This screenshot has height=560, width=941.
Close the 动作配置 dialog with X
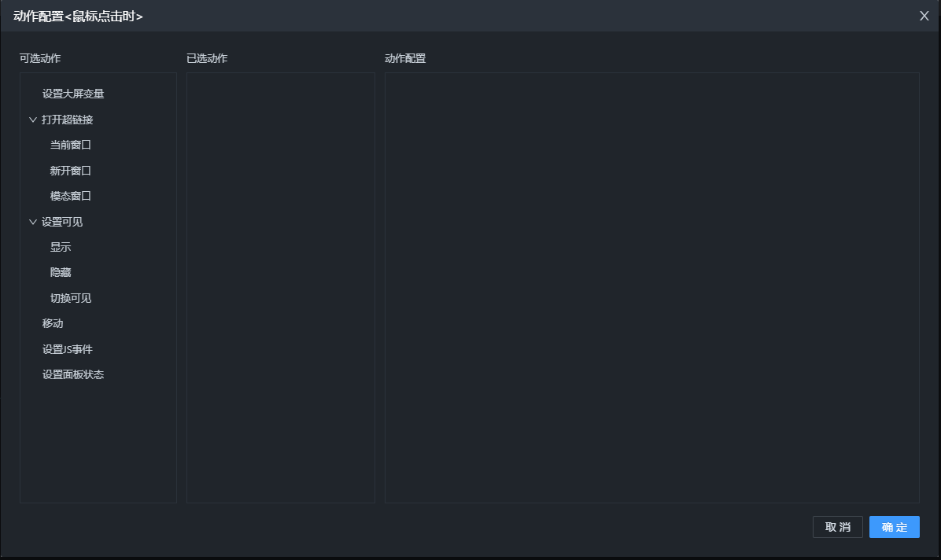coord(924,16)
